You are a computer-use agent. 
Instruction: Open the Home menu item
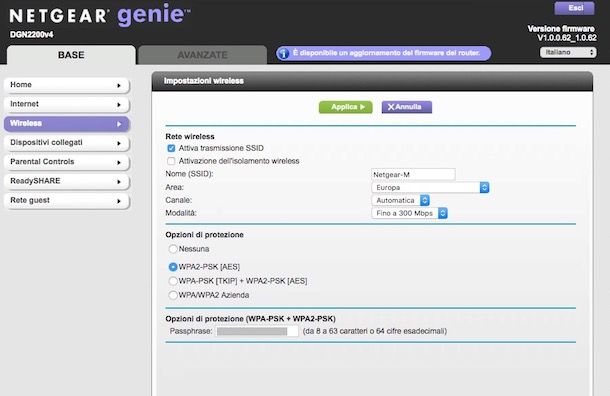[67, 85]
